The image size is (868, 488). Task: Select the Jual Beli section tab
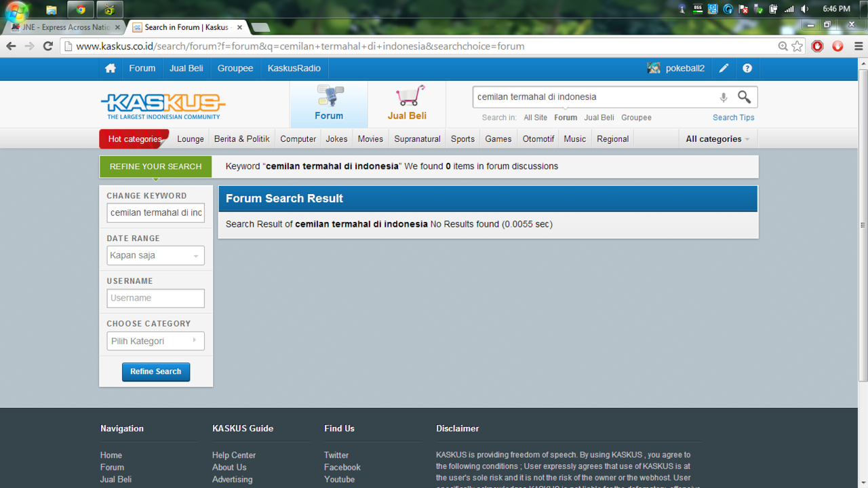click(x=407, y=105)
